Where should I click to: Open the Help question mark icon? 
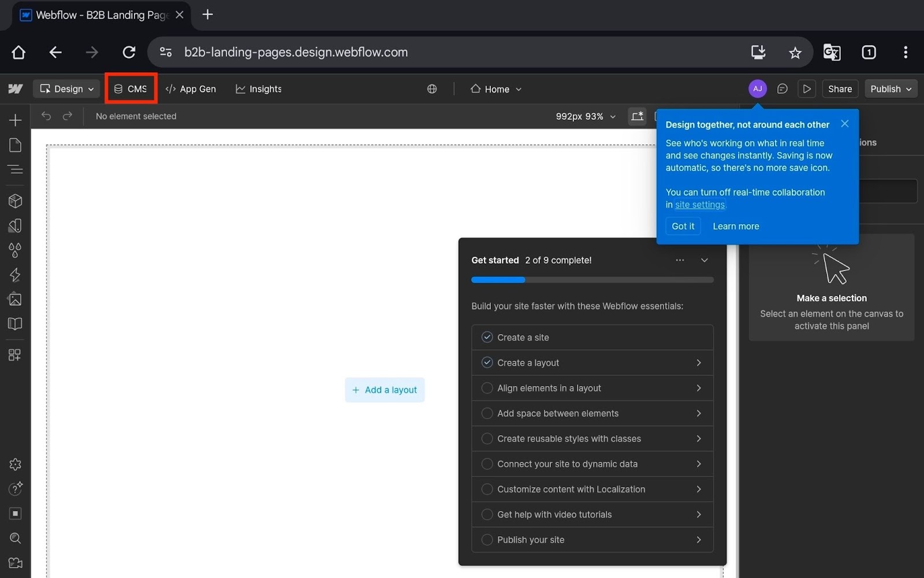coord(16,489)
